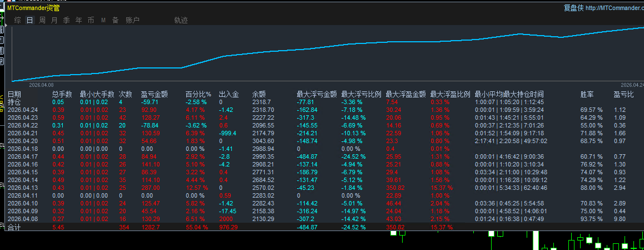Select the 周 weekly period tab
This screenshot has height=250, width=644.
point(42,21)
